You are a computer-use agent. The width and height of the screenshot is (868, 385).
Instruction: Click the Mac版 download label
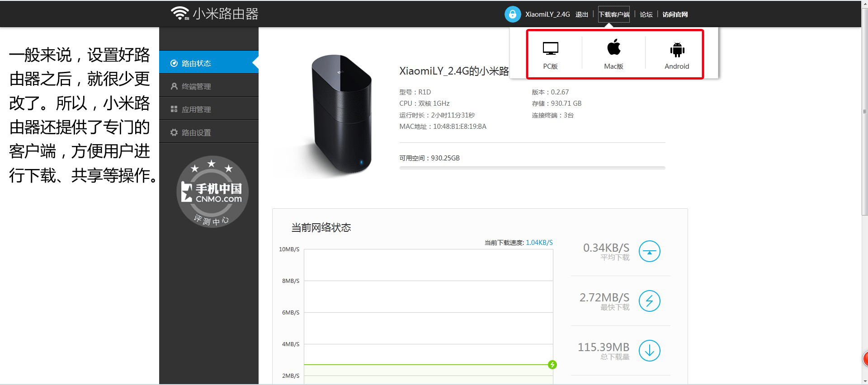point(613,66)
